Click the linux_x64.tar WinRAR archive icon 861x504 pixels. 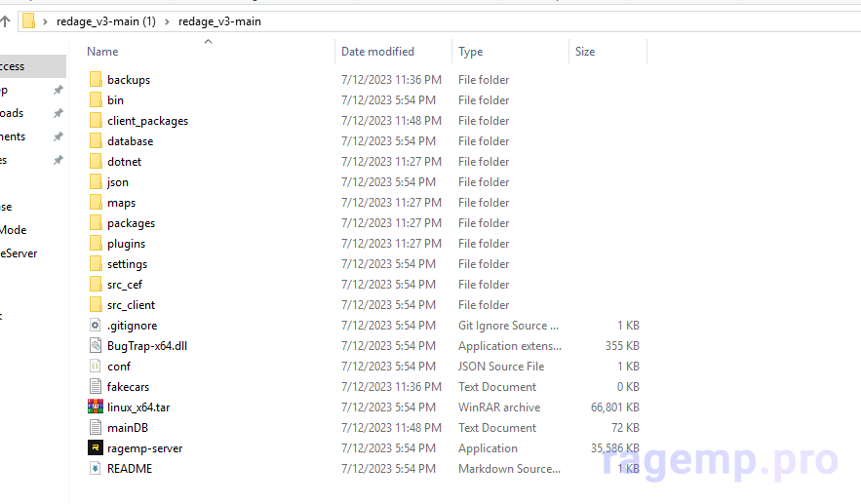(95, 407)
